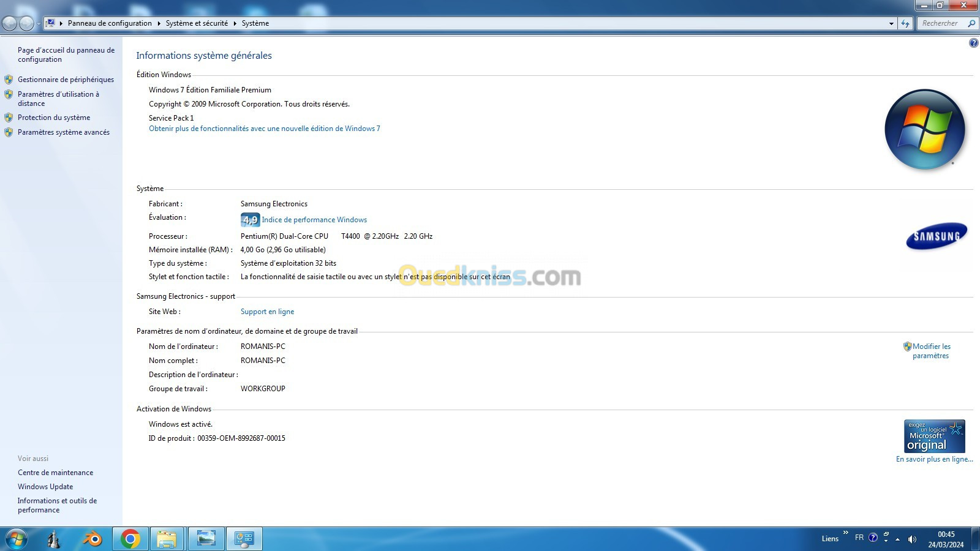
Task: Open the recent pages dropdown arrow
Action: [38, 23]
